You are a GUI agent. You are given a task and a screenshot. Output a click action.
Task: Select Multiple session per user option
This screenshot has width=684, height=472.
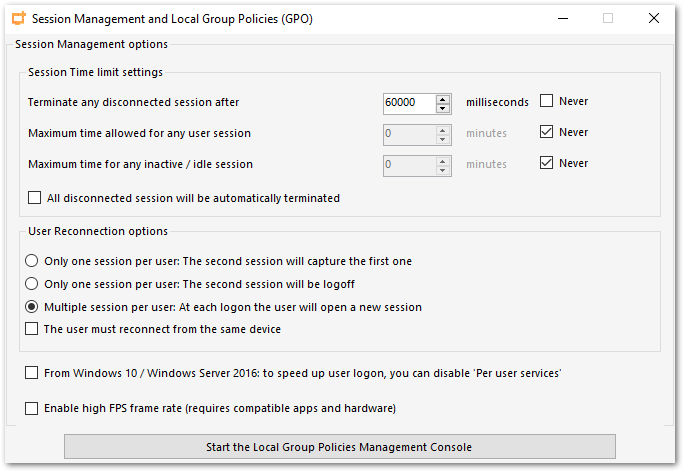(33, 307)
